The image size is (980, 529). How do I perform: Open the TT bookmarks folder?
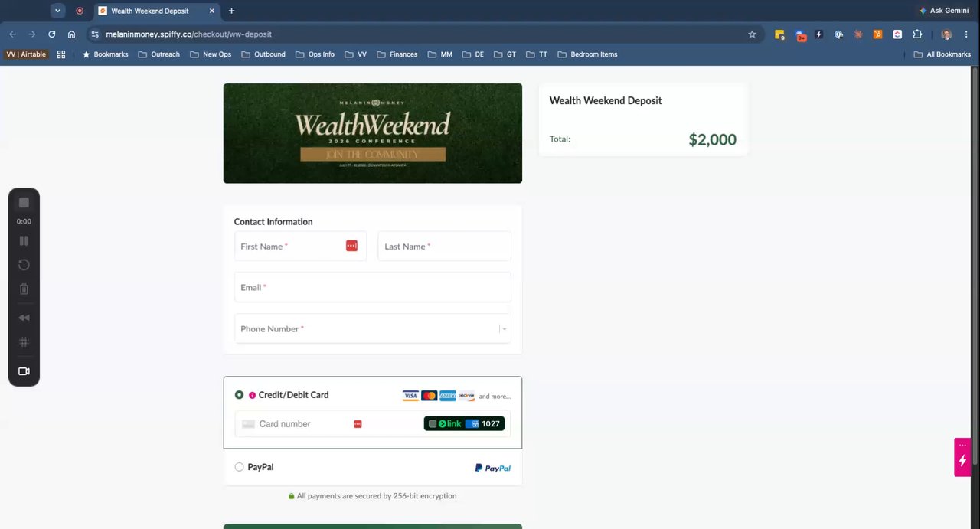tap(537, 54)
